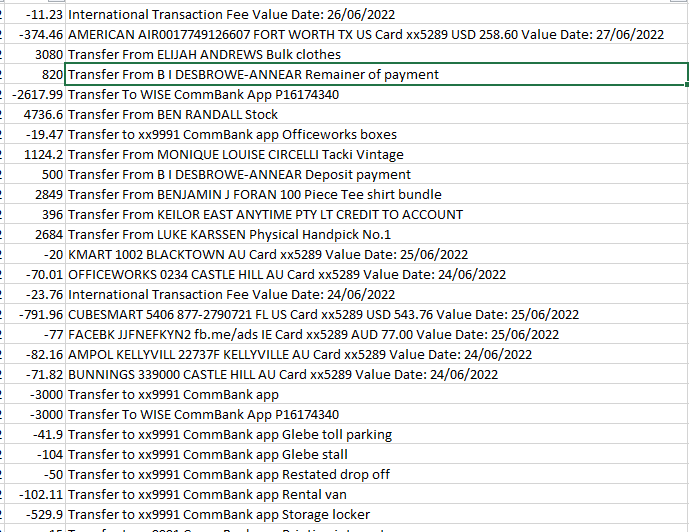Click the Storage locker transfer cell
The width and height of the screenshot is (689, 532).
[377, 514]
